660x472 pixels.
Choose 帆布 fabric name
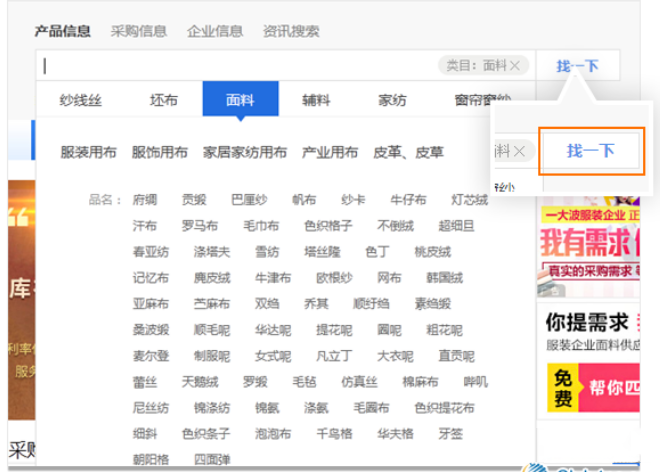[x=304, y=200]
